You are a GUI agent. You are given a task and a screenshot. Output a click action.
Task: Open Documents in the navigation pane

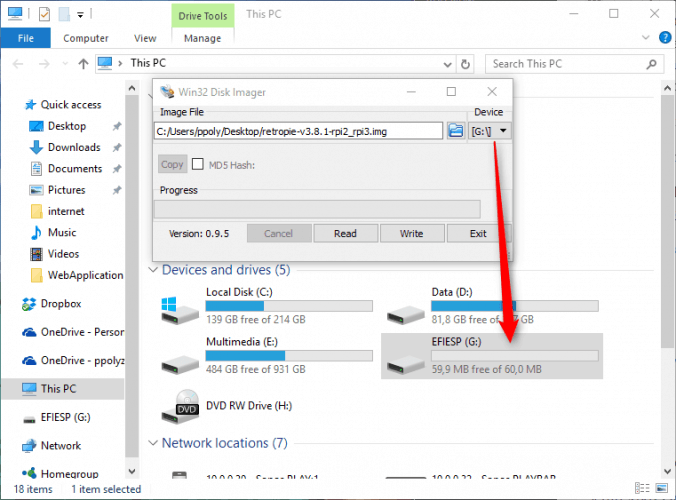point(75,169)
